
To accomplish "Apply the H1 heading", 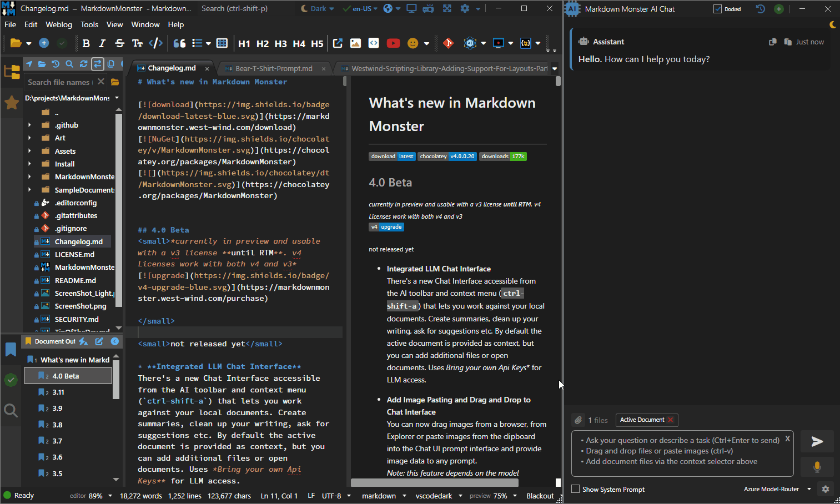I will [x=244, y=44].
